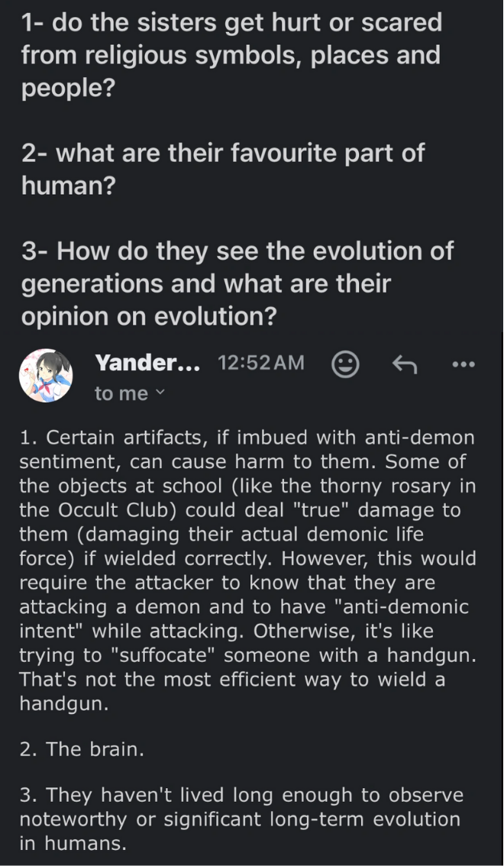Open sender name "Yander..." contact info
Image resolution: width=504 pixels, height=866 pixels.
pyautogui.click(x=147, y=364)
